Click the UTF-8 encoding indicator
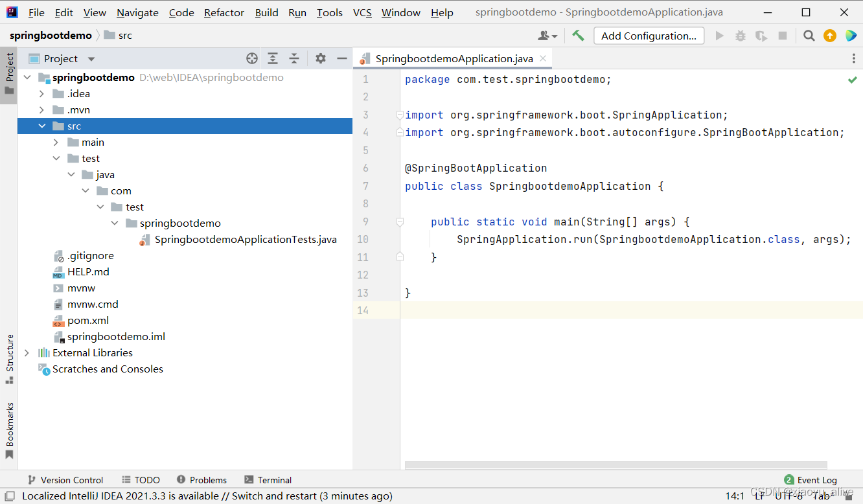The image size is (863, 504). [789, 496]
